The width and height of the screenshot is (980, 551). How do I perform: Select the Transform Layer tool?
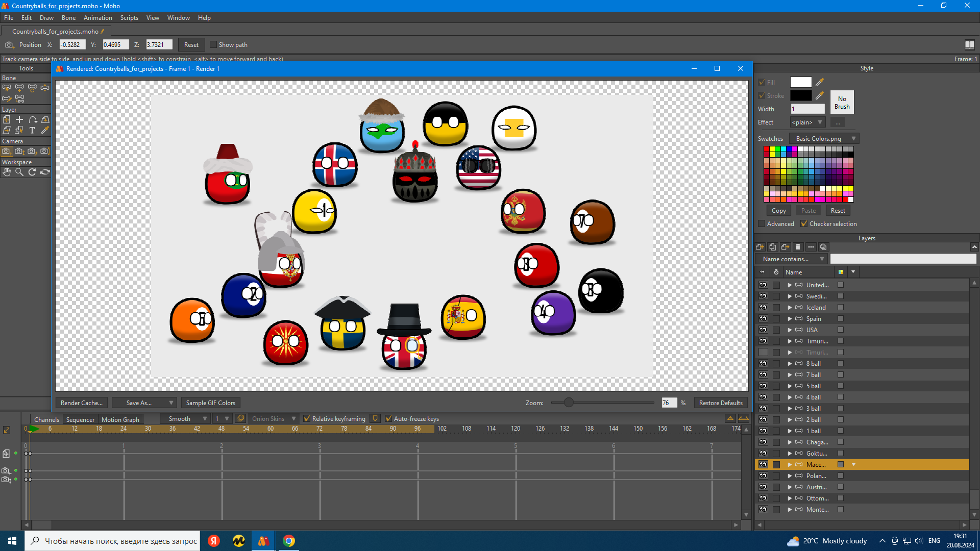(7, 119)
